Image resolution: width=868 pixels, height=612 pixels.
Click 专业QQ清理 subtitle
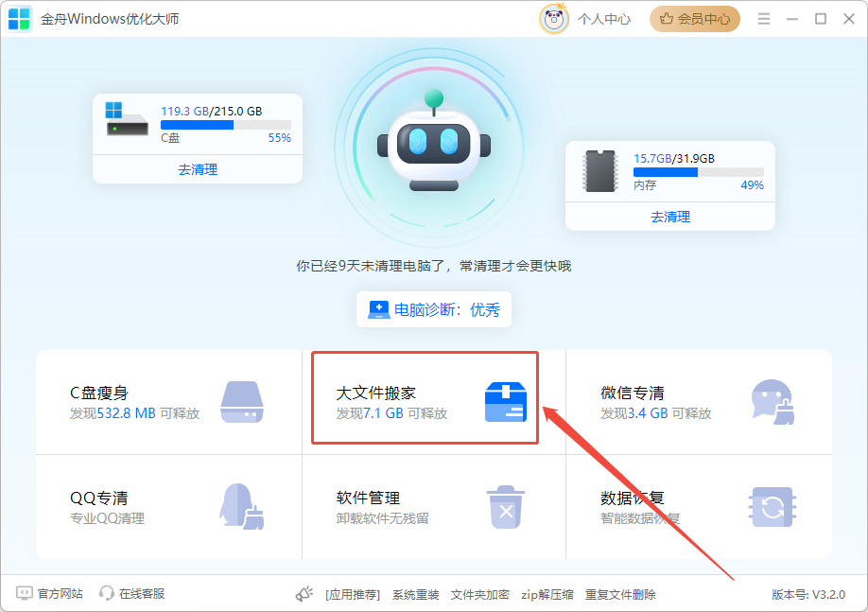pyautogui.click(x=107, y=518)
